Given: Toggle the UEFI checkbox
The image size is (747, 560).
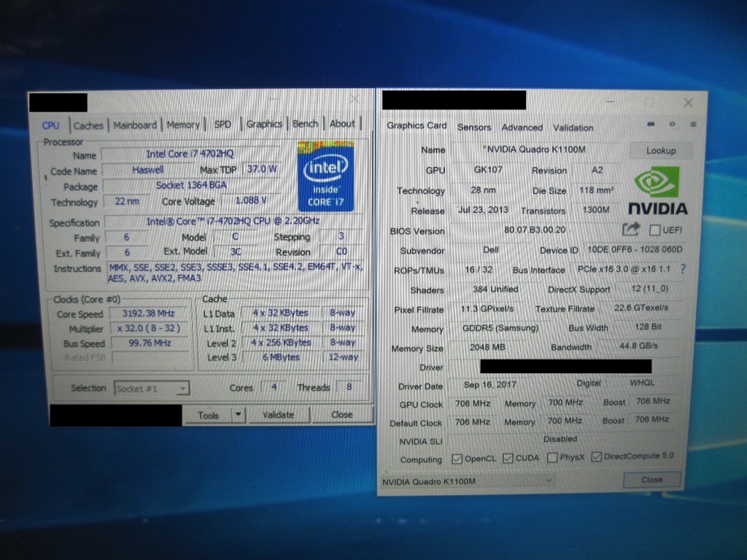Looking at the screenshot, I should point(655,230).
